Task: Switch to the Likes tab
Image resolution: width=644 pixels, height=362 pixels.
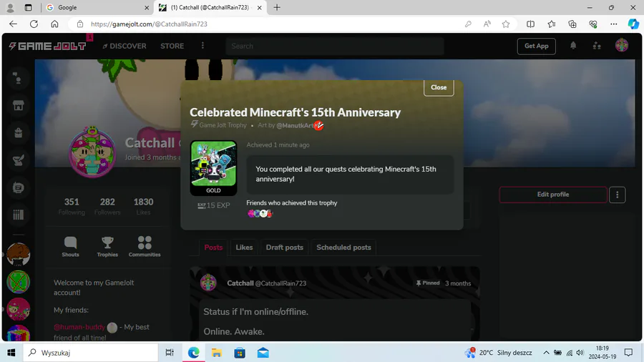Action: (244, 248)
